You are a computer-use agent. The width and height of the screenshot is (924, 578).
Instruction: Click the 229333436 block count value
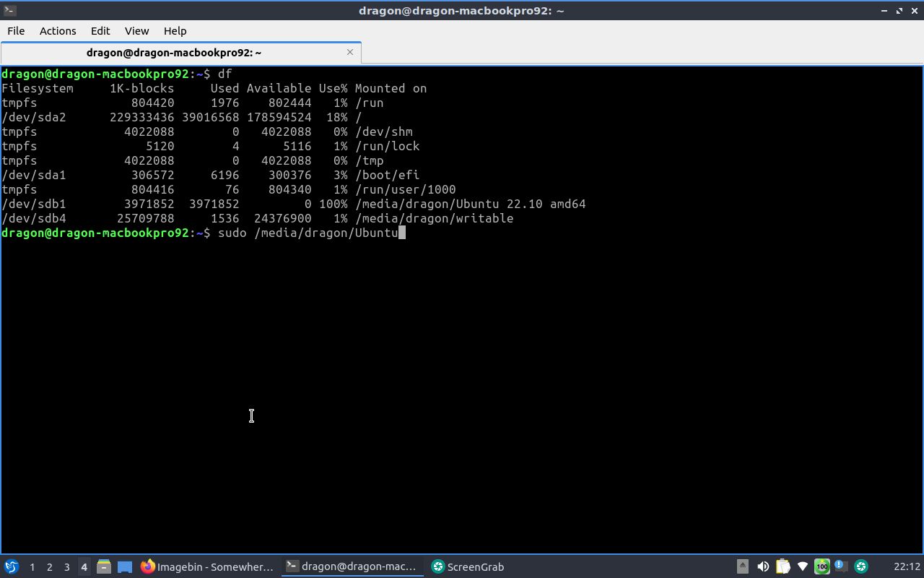point(142,117)
